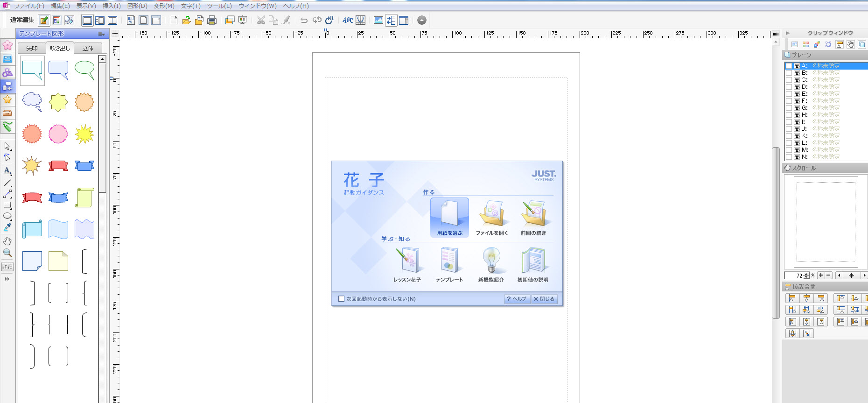Viewport: 868px width, 403px height.
Task: Open the ファイル(F) menu
Action: (29, 6)
